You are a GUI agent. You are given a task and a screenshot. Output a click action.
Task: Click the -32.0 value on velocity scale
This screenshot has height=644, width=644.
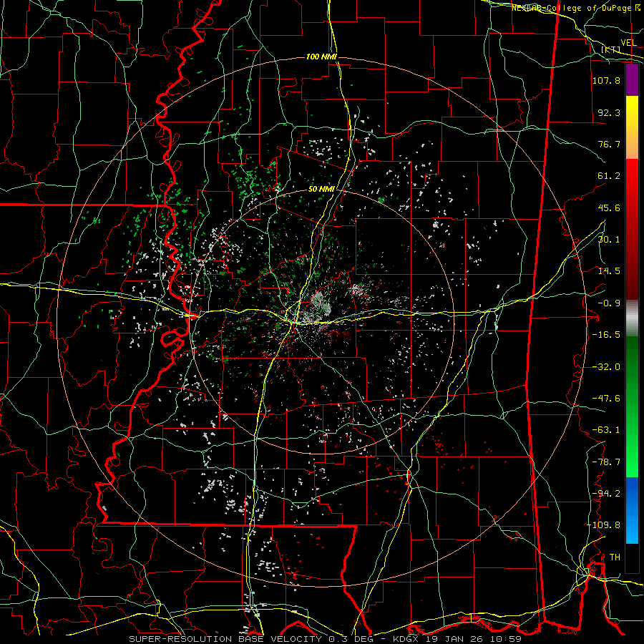pyautogui.click(x=606, y=367)
